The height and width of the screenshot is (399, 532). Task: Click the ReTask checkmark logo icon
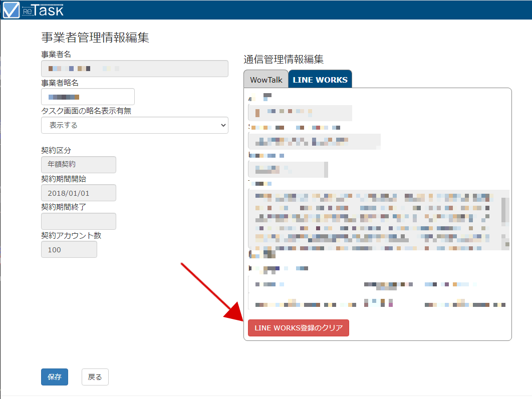tap(11, 10)
